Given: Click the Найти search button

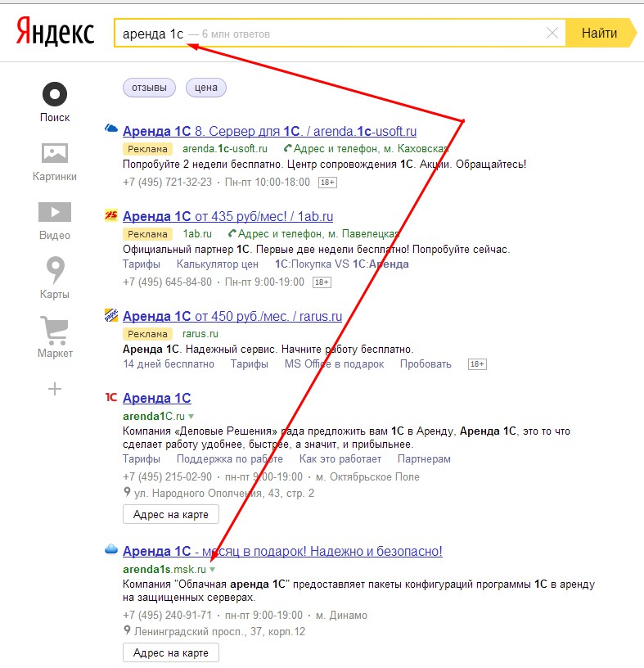Looking at the screenshot, I should (x=600, y=33).
